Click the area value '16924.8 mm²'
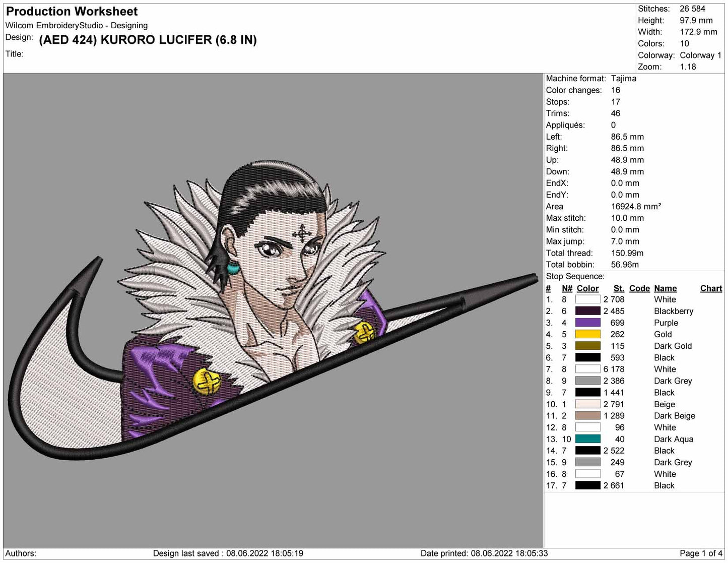 [636, 207]
